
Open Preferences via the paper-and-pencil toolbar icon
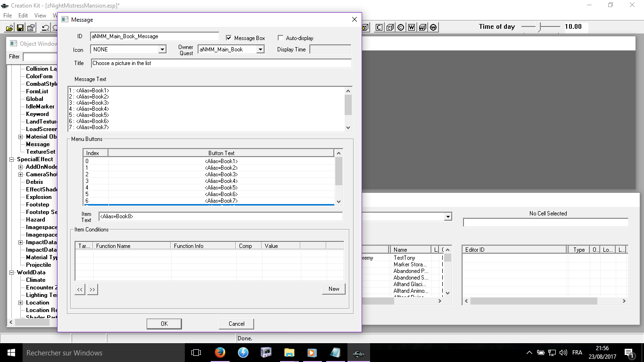point(30,27)
